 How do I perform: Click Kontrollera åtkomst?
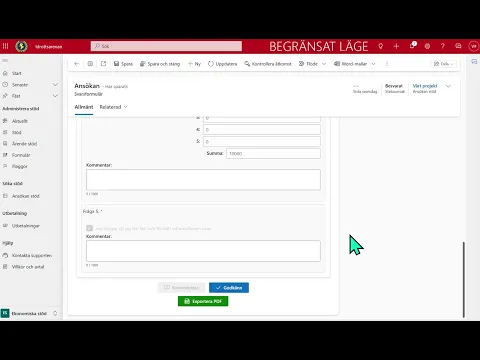268,64
